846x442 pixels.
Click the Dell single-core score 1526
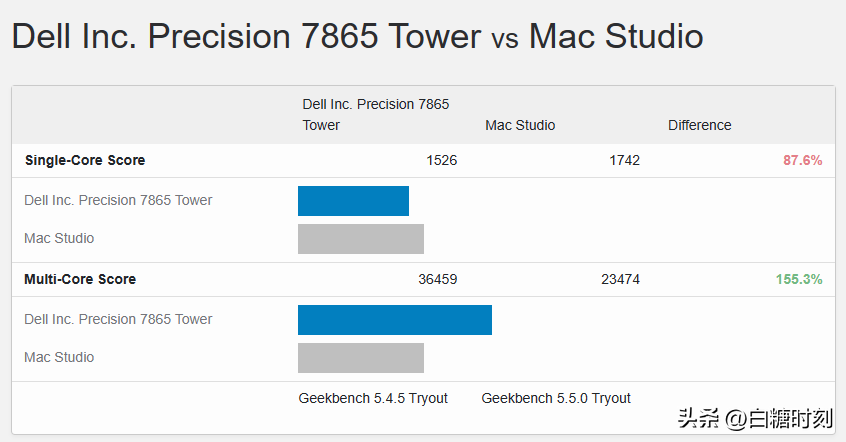[x=441, y=160]
